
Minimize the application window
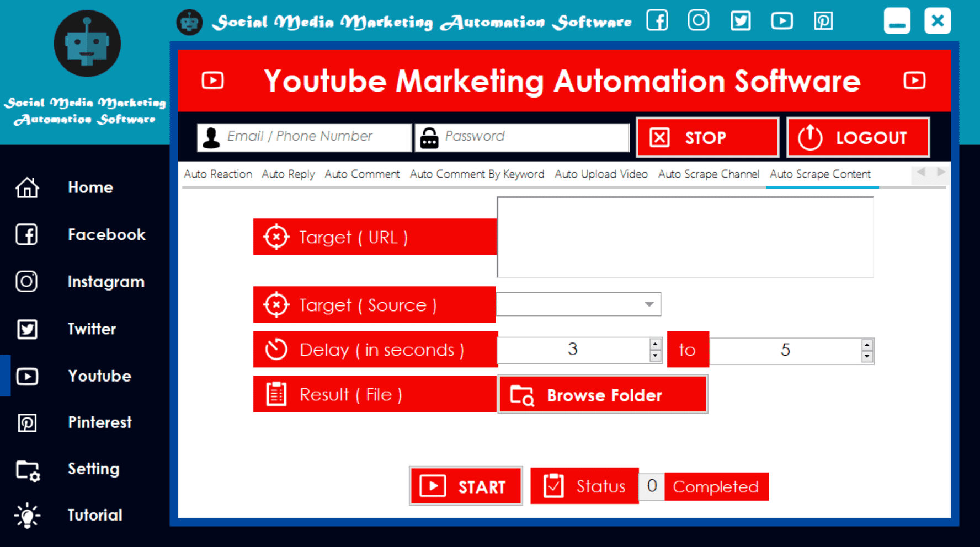tap(897, 21)
